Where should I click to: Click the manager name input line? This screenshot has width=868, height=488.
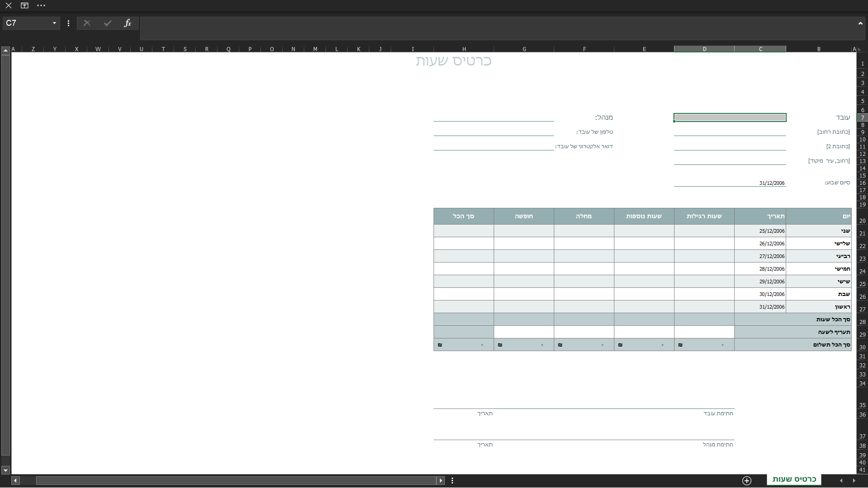(494, 117)
